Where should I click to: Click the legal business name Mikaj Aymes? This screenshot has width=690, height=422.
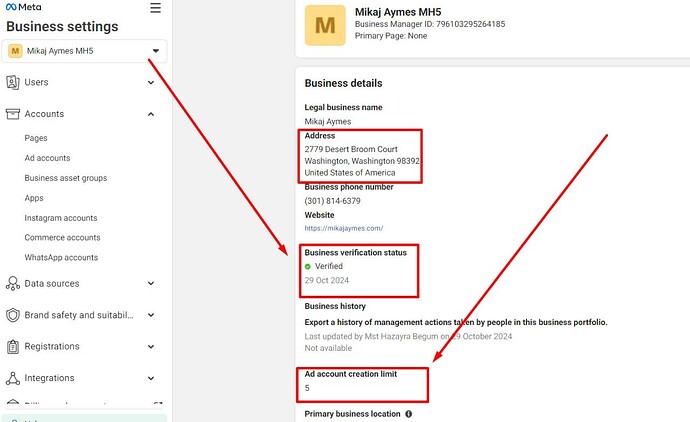(328, 121)
